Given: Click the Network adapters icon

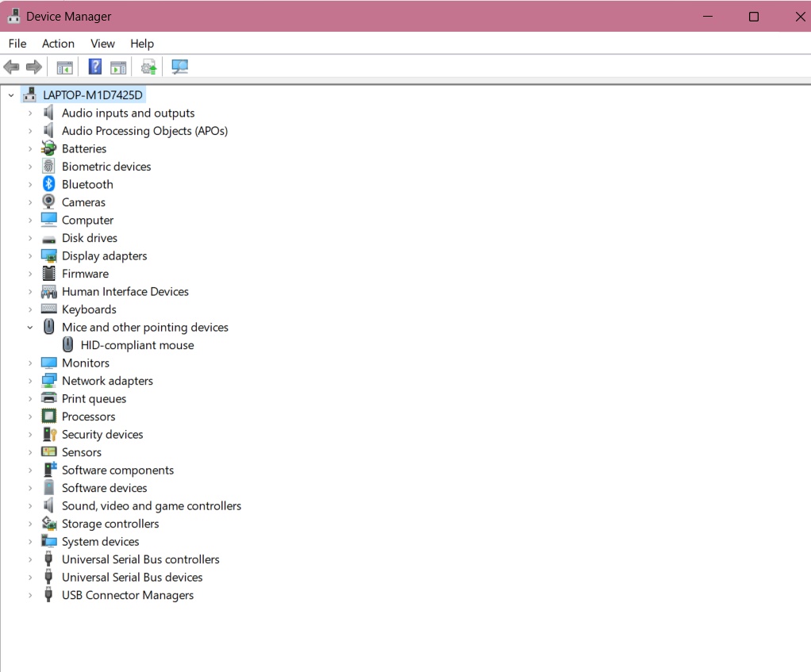Looking at the screenshot, I should [x=48, y=381].
